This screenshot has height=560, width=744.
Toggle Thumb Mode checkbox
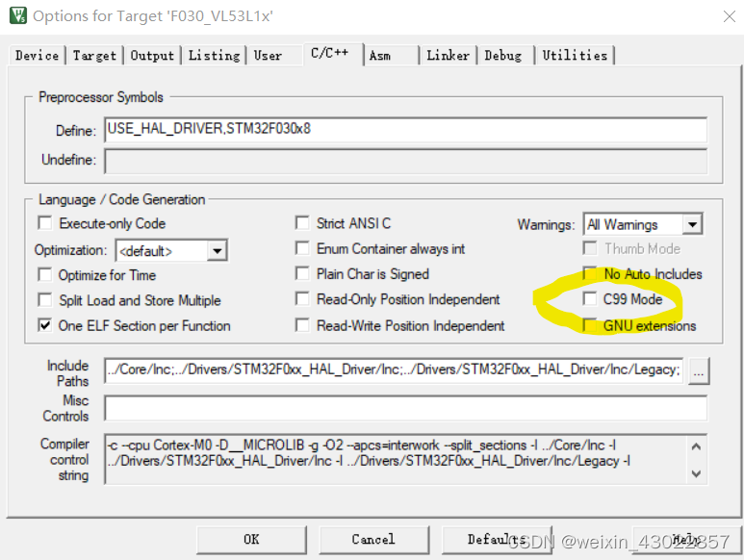590,248
